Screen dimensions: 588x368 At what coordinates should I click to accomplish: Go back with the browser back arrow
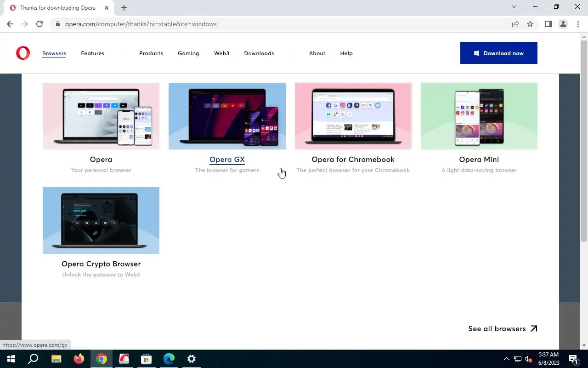10,24
